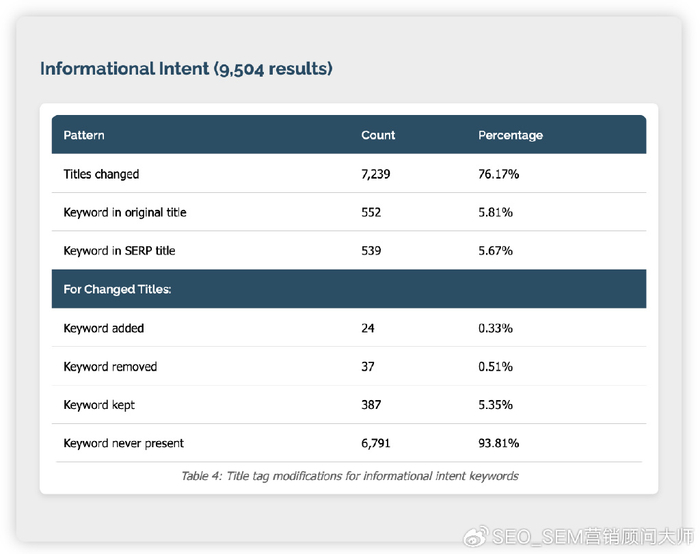Click the 76.17% percentage cell

coord(498,174)
